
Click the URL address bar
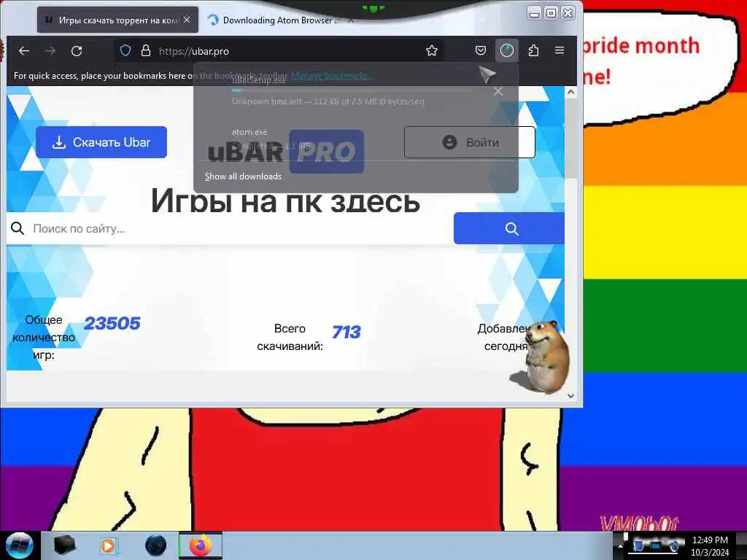pos(279,51)
